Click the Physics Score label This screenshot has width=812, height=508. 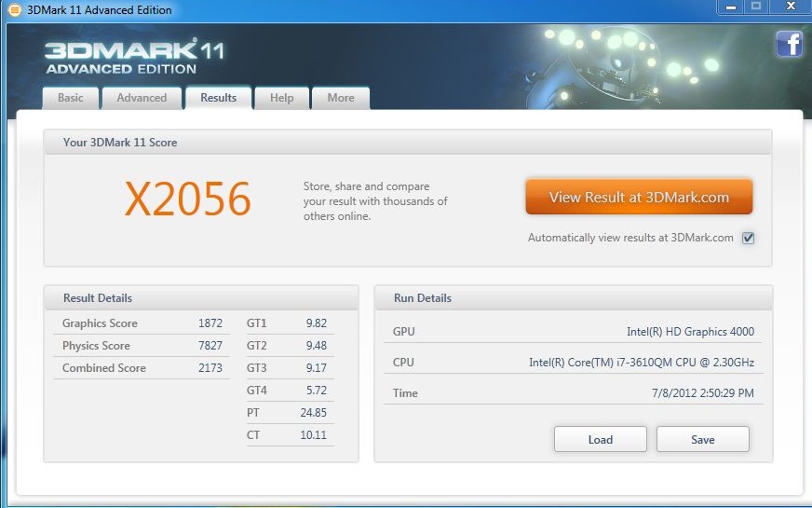(96, 346)
